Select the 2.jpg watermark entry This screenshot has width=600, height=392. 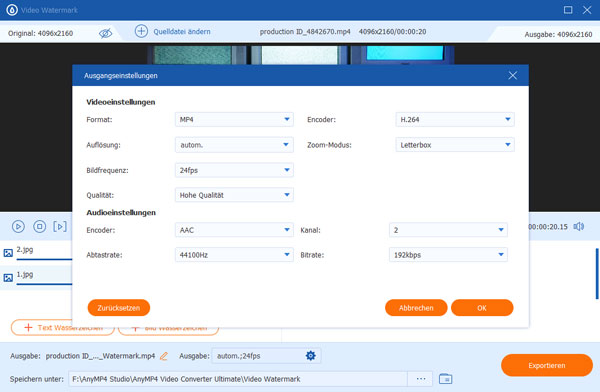[36, 252]
